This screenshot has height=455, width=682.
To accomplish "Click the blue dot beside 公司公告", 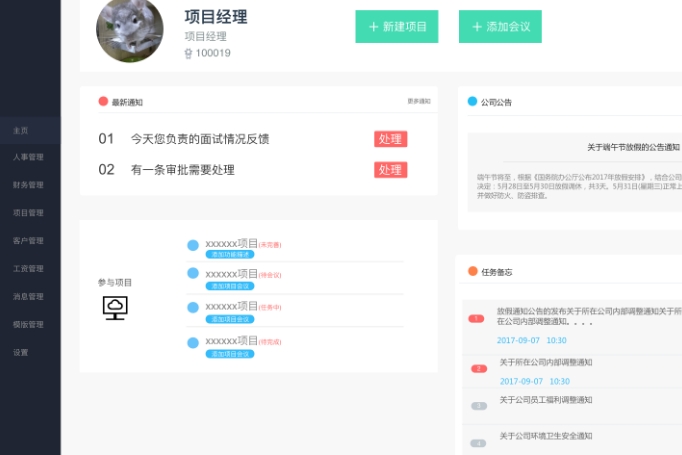I will point(472,101).
